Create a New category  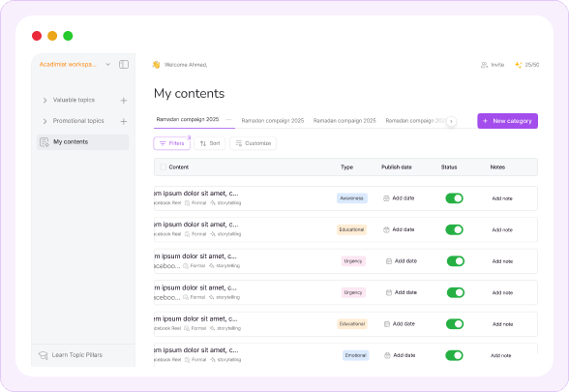coord(507,121)
